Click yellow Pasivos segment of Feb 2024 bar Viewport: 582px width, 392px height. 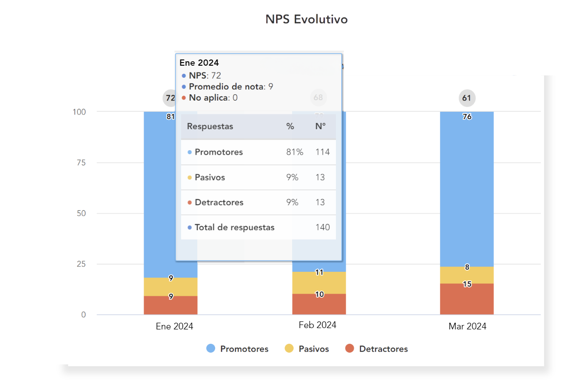click(x=319, y=282)
